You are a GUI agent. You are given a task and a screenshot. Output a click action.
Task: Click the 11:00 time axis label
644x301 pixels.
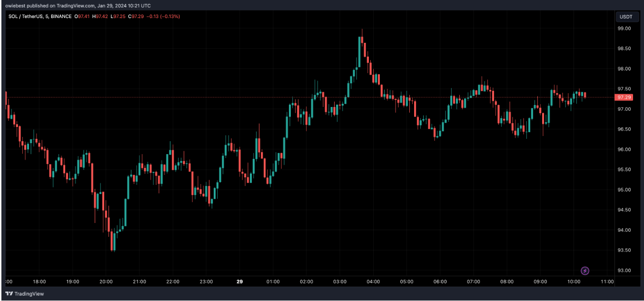[x=607, y=282]
